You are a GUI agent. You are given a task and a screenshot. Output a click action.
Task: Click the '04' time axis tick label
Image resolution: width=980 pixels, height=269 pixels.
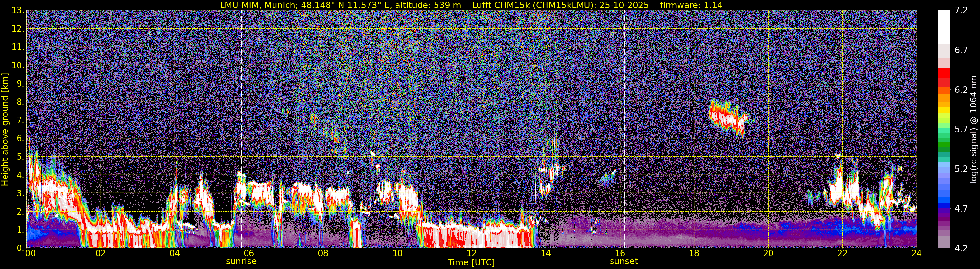[175, 253]
